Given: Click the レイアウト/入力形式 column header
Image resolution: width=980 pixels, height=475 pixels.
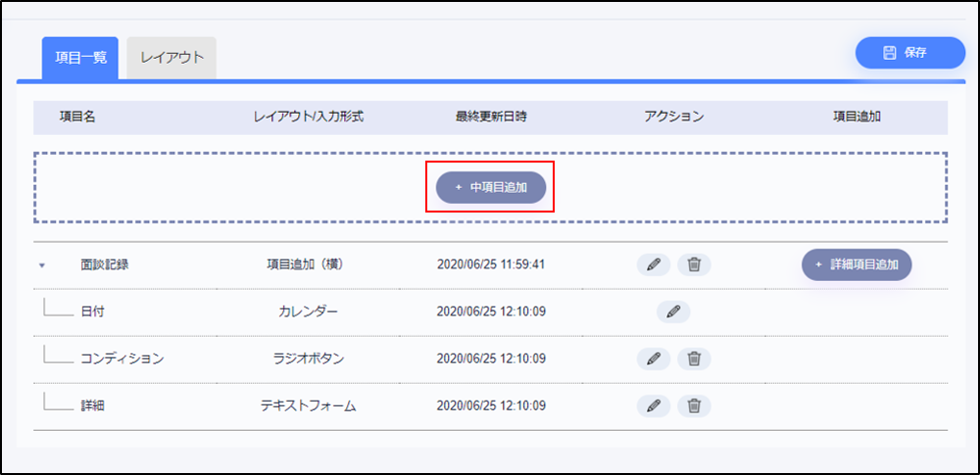Looking at the screenshot, I should coord(309,117).
